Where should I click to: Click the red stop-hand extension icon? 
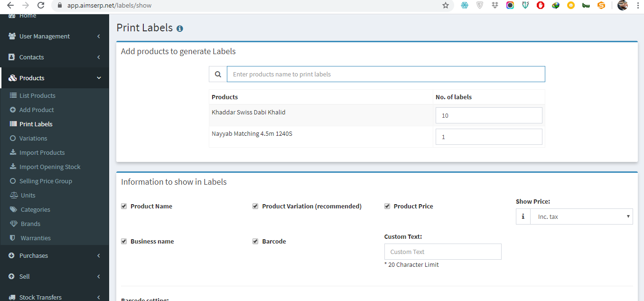click(540, 5)
